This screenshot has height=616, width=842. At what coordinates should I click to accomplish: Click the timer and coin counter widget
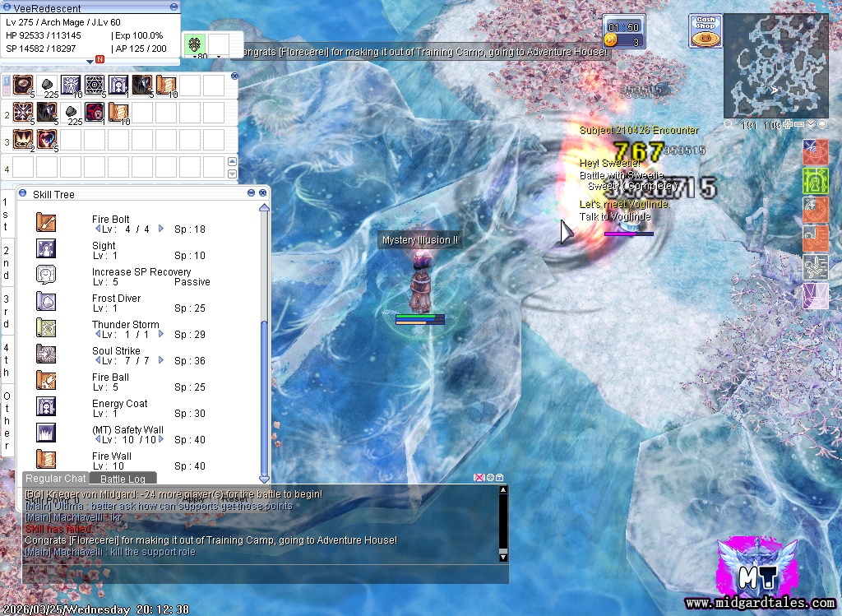(x=623, y=32)
